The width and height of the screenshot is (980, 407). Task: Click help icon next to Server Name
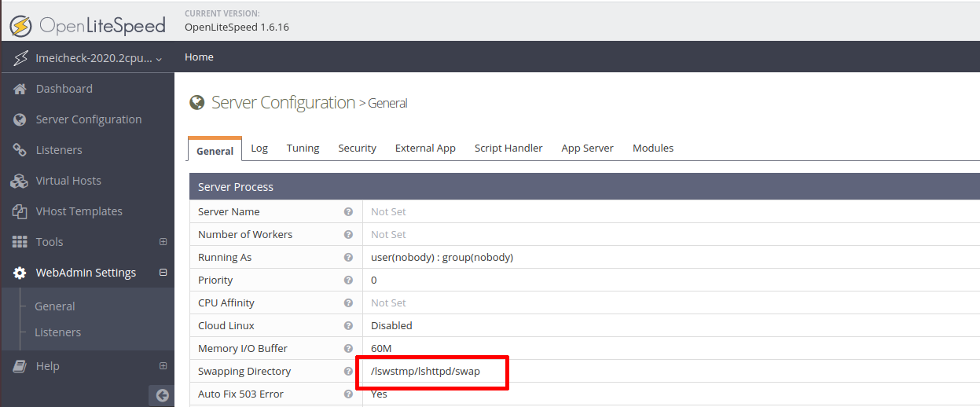pyautogui.click(x=348, y=212)
